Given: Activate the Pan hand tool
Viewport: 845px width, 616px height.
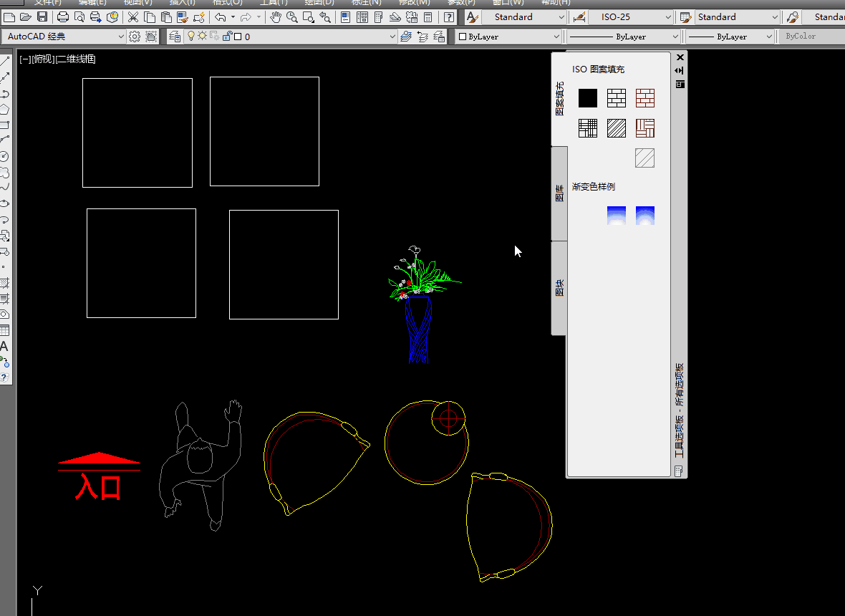Looking at the screenshot, I should click(x=276, y=17).
